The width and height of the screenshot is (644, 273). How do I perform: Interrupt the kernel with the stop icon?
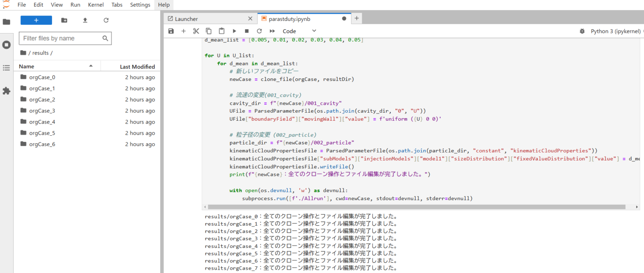(x=247, y=31)
